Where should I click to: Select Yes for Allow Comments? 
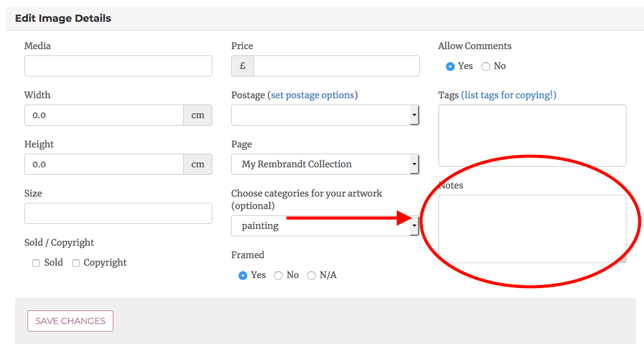click(x=450, y=67)
